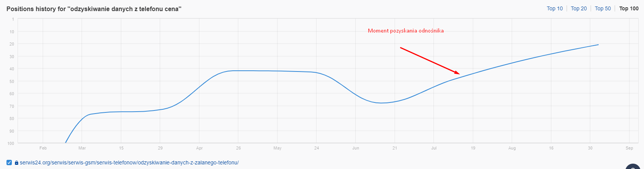Click the blue line's final right endpoint
Screen dimensions: 644x169
pyautogui.click(x=598, y=45)
